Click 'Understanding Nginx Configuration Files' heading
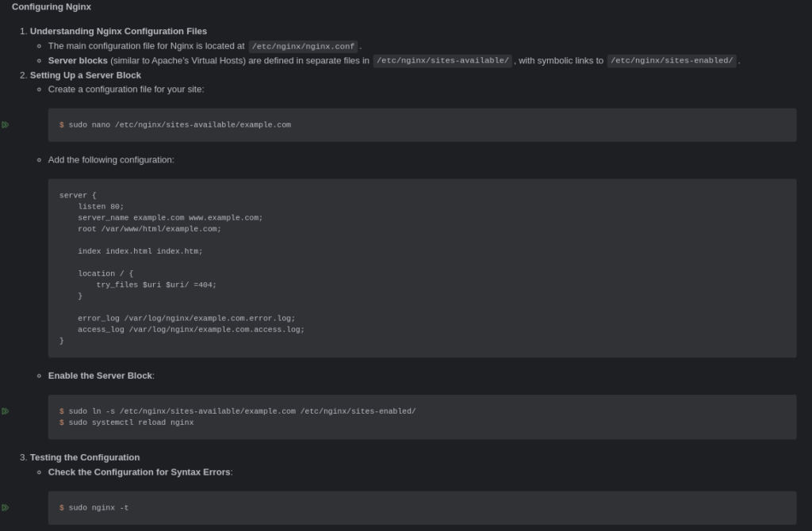This screenshot has width=812, height=531. click(118, 31)
